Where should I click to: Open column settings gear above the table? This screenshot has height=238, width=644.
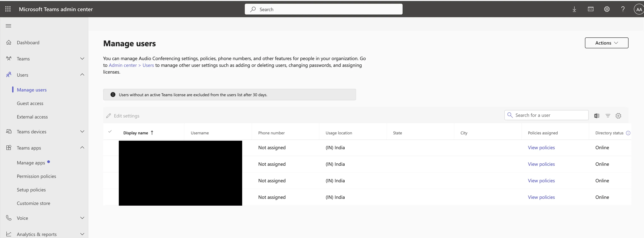pyautogui.click(x=619, y=116)
